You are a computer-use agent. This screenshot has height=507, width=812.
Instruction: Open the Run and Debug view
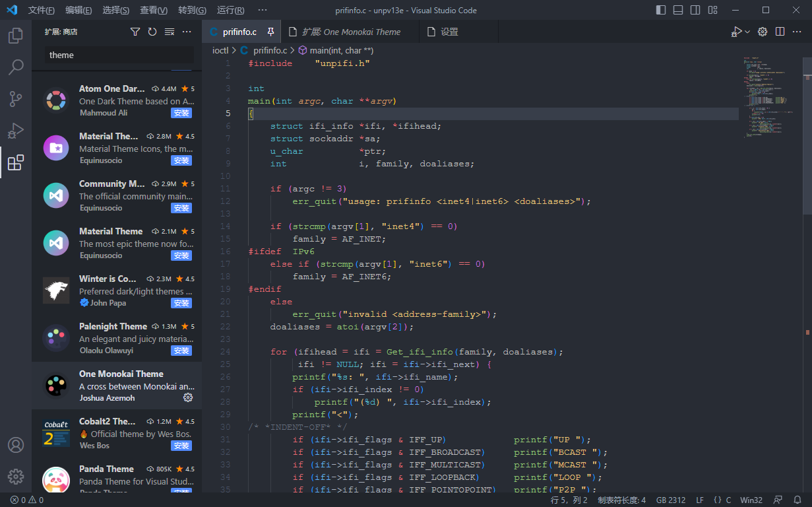(x=16, y=131)
